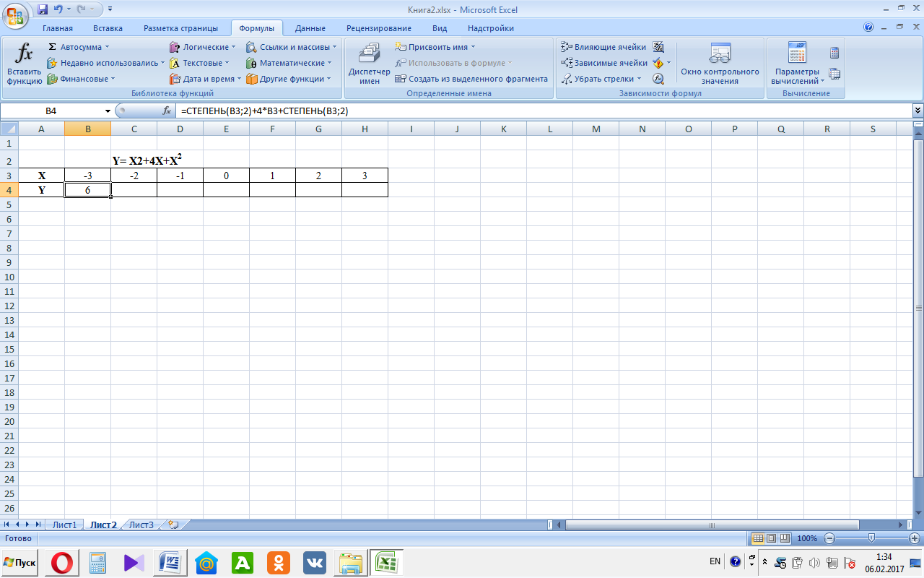Viewport: 924px width, 578px height.
Task: Adjust zoom slider handle in status bar
Action: 872,538
